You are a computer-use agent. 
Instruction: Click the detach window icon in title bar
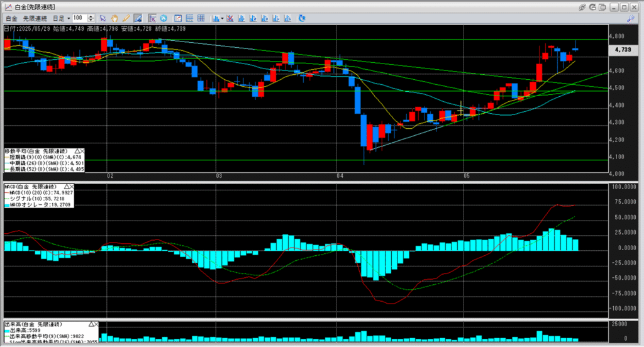click(602, 7)
